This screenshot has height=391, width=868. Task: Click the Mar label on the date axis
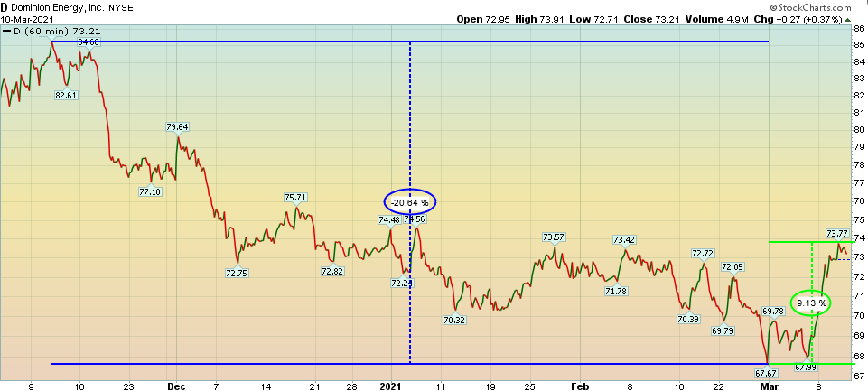[x=767, y=386]
